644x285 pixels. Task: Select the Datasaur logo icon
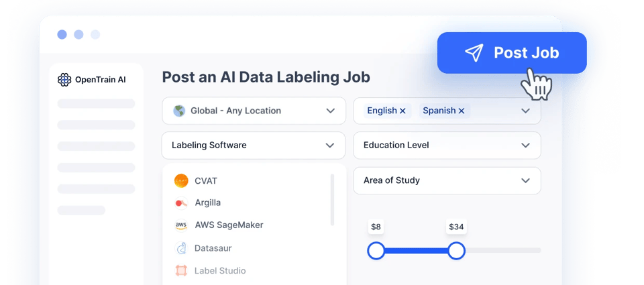181,248
